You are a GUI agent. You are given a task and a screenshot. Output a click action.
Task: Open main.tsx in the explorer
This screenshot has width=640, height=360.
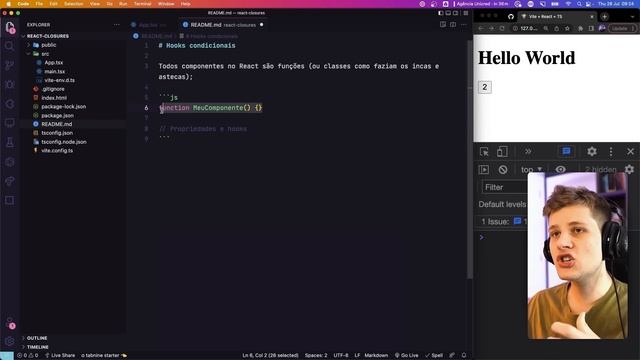tap(55, 71)
